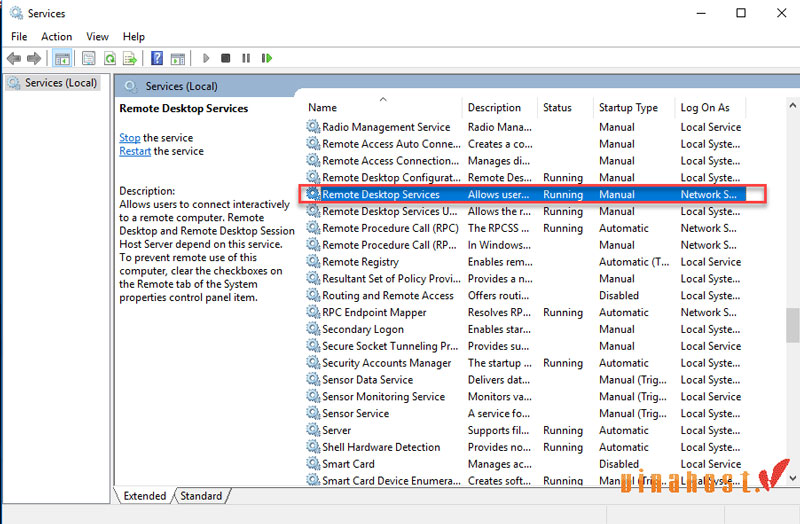This screenshot has height=524, width=800.
Task: Click gear icon beside Secondary Logon
Action: [x=313, y=328]
